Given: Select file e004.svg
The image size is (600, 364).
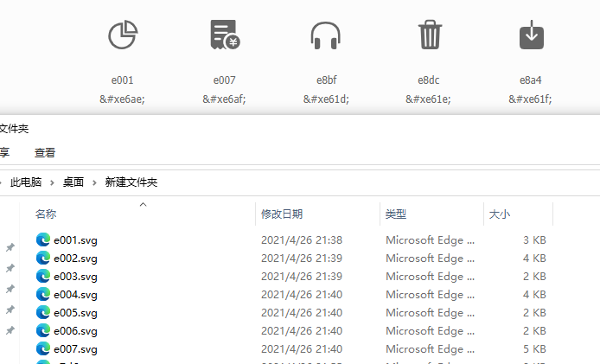Looking at the screenshot, I should [75, 295].
